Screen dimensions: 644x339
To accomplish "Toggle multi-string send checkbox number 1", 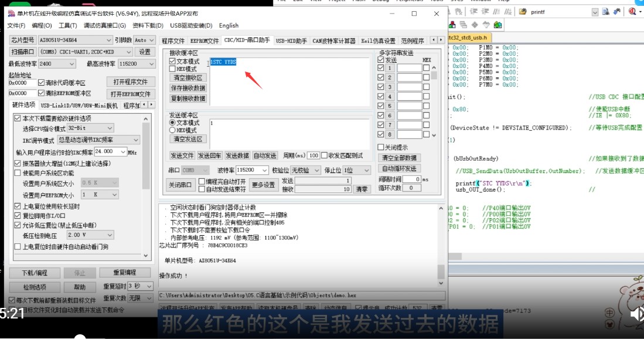I will [380, 69].
